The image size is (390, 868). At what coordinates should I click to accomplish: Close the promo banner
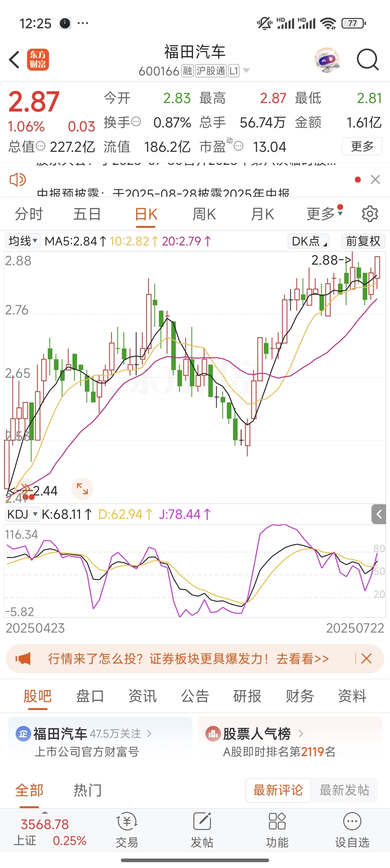[x=366, y=658]
